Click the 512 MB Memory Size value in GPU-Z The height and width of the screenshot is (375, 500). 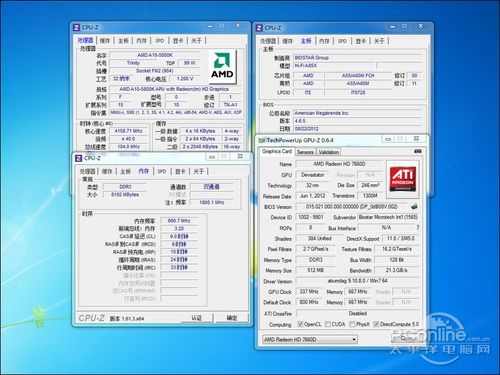[x=315, y=270]
